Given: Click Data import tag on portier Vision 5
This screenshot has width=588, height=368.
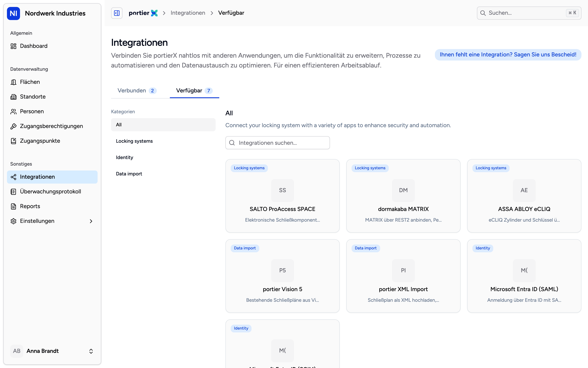Looking at the screenshot, I should [245, 248].
